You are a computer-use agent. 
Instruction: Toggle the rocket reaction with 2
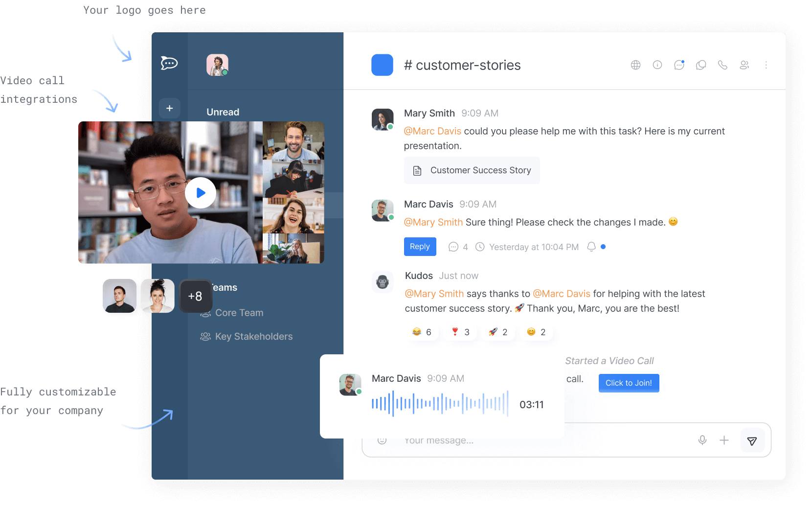[x=498, y=332]
